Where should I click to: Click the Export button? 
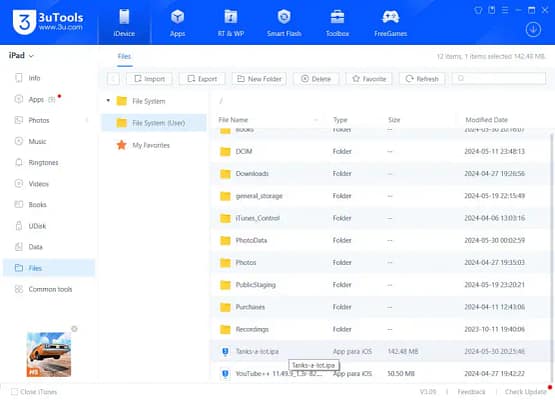point(202,79)
